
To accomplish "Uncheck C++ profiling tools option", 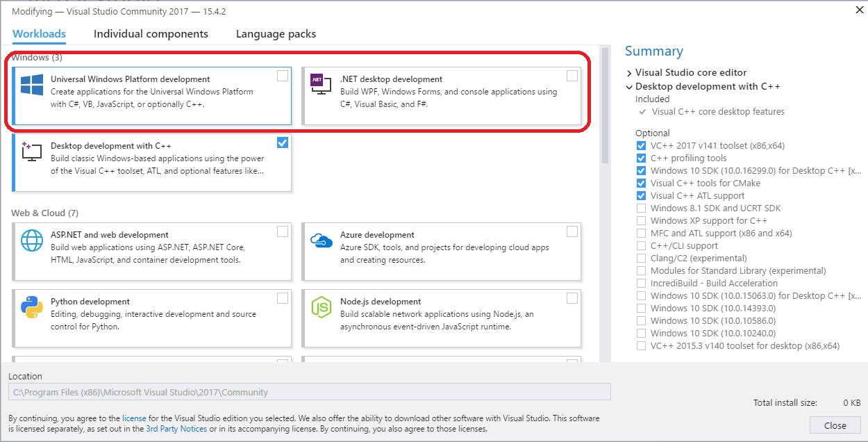I will tap(641, 158).
